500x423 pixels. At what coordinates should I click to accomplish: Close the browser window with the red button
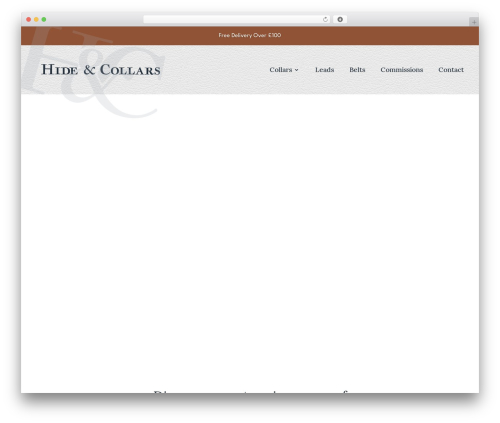click(29, 19)
